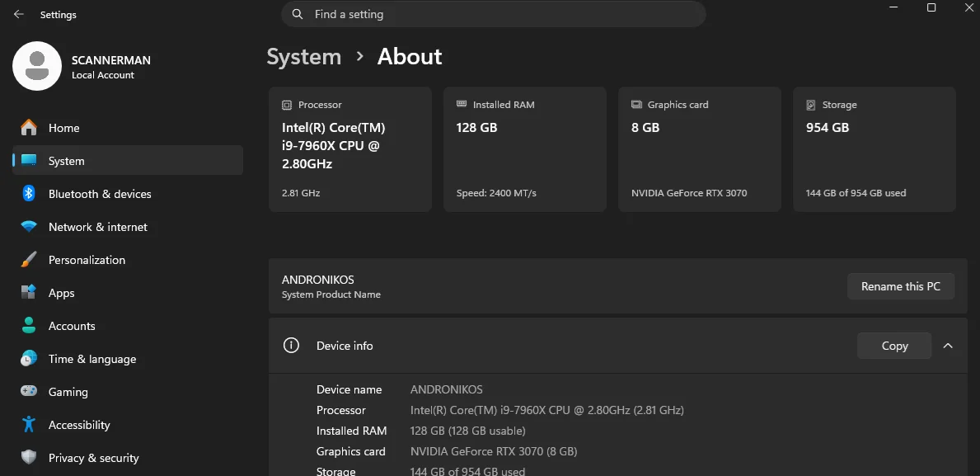The height and width of the screenshot is (476, 980).
Task: Copy device info with Copy button
Action: point(894,346)
